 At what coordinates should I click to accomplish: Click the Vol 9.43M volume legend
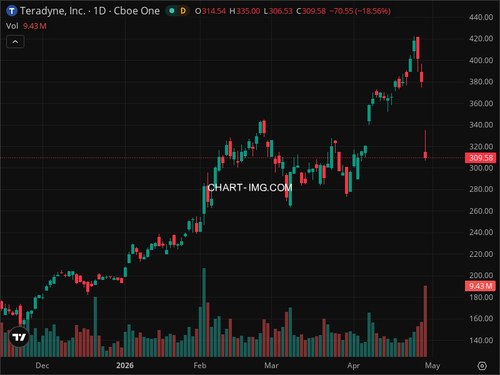click(x=26, y=26)
